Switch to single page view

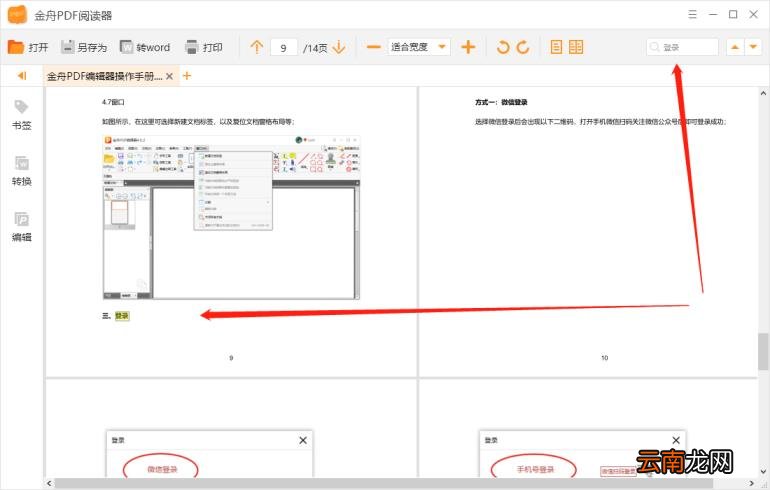click(x=556, y=47)
